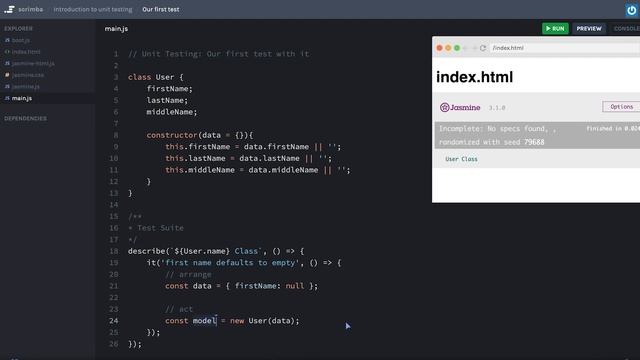Screen dimensions: 640x360
Task: Click the index.html page heading
Action: click(474, 77)
